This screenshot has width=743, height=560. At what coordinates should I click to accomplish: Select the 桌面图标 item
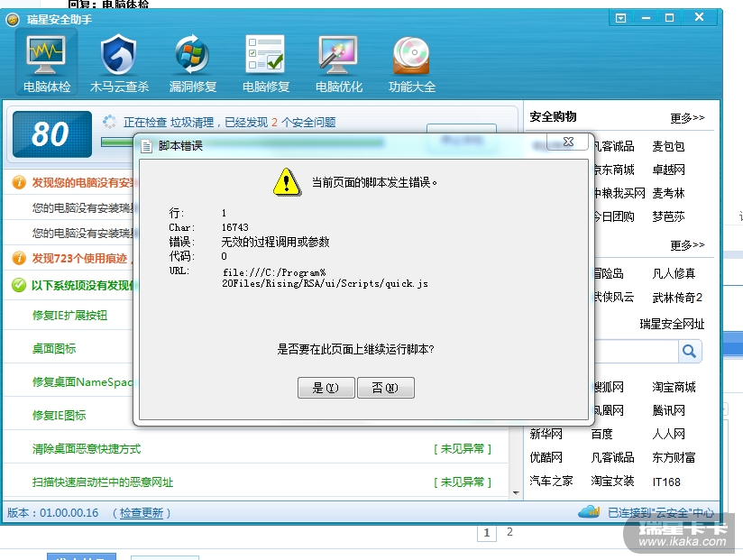pos(54,349)
